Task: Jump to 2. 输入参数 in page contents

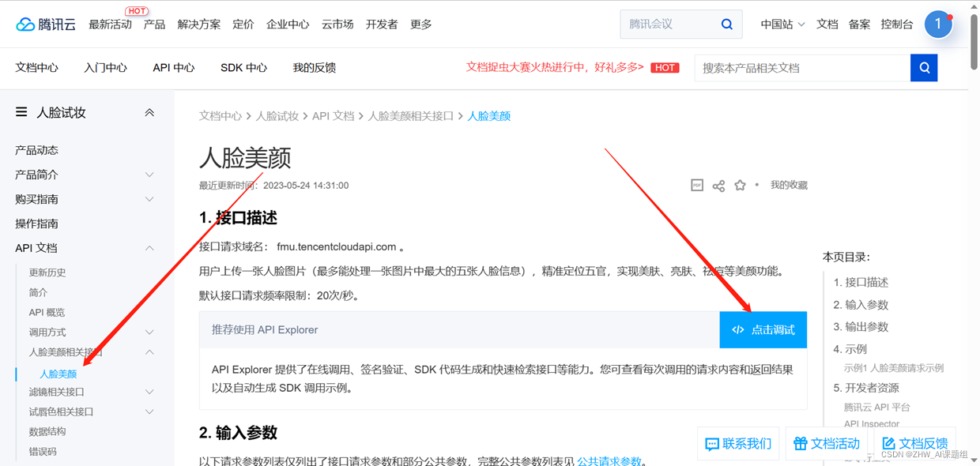Action: pos(861,305)
